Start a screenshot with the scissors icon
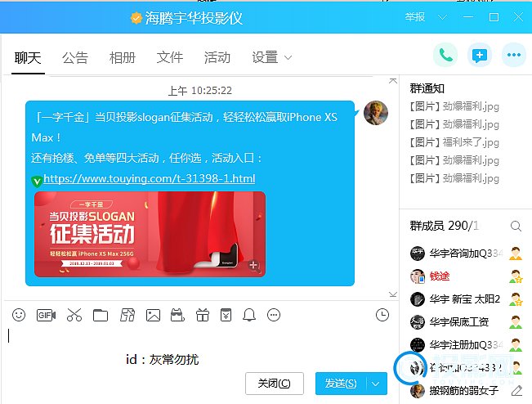 (x=74, y=315)
